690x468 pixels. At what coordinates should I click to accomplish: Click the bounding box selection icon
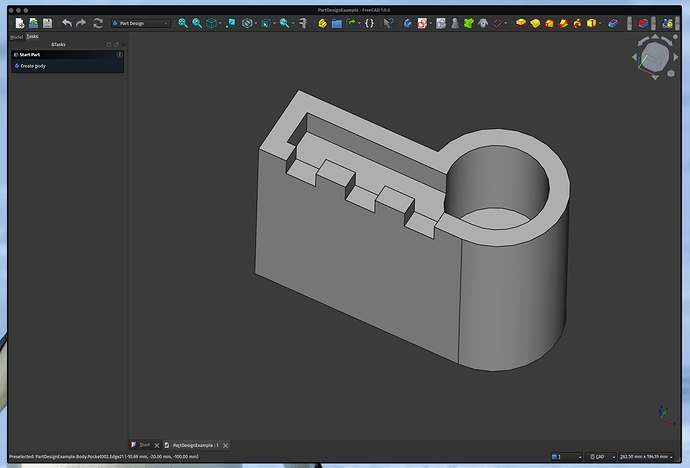click(266, 23)
